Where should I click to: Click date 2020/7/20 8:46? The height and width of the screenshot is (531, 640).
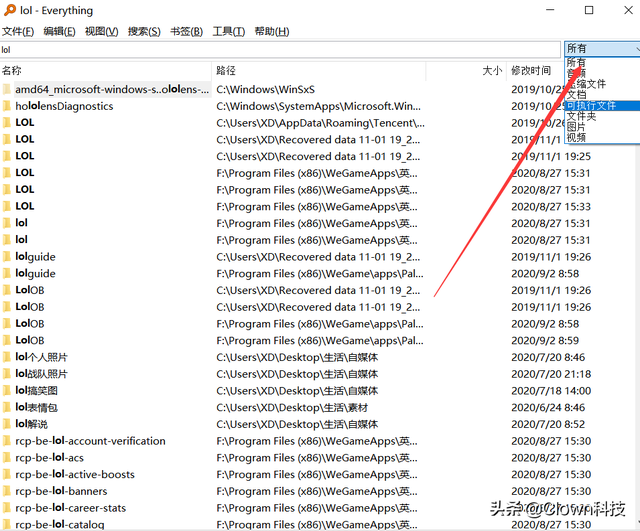point(548,357)
